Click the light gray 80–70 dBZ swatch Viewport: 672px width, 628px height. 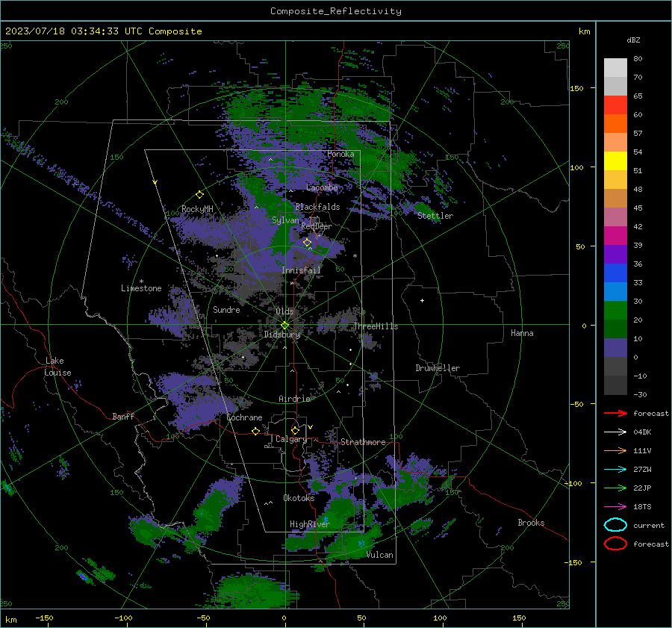click(615, 68)
